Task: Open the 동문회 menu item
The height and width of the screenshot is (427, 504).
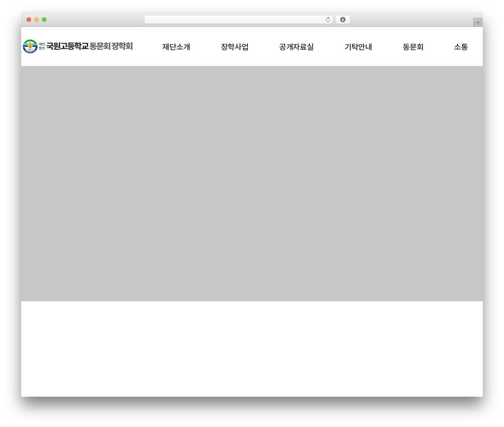Action: point(413,47)
